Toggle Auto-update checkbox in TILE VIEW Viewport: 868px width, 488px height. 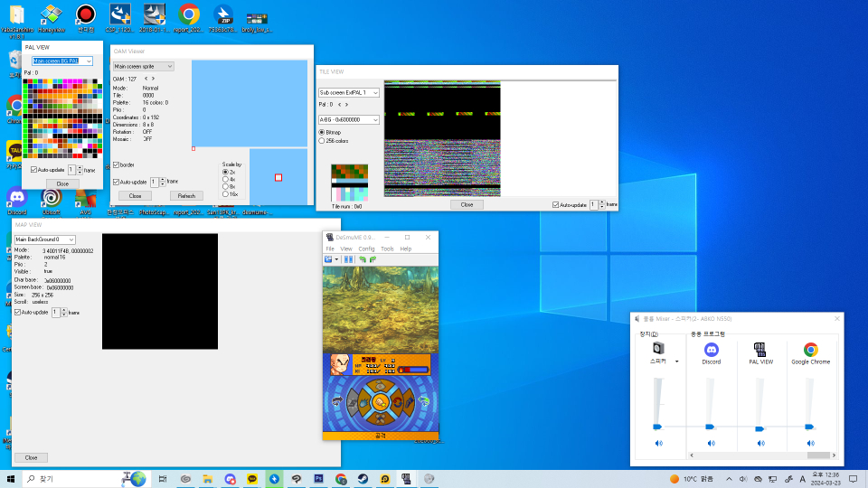(555, 205)
